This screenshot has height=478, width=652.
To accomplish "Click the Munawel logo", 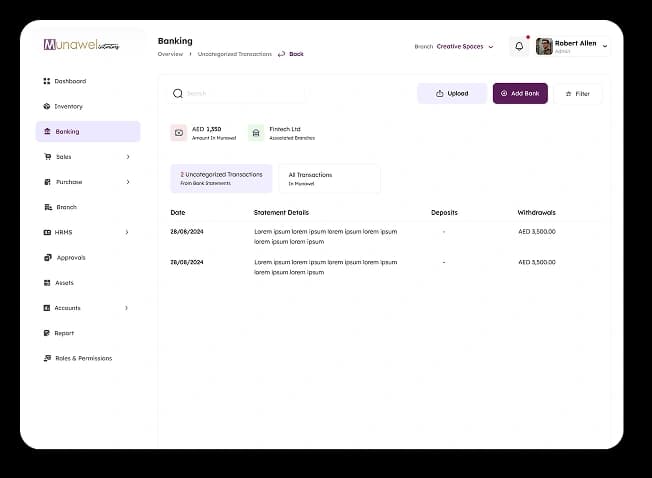I will coord(82,44).
